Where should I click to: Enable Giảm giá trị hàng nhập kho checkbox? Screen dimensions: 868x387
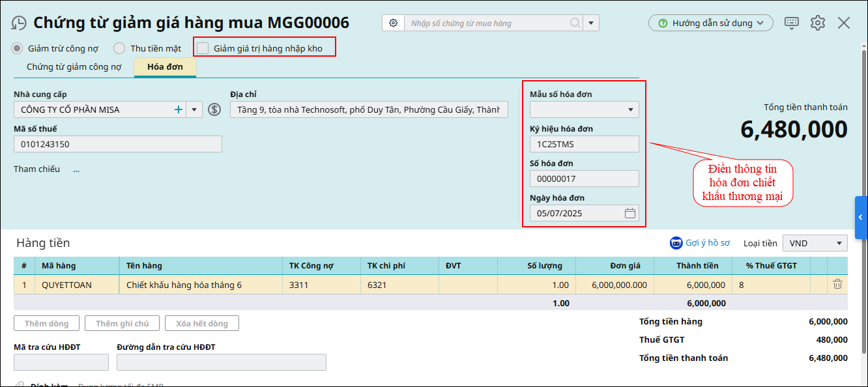[203, 48]
